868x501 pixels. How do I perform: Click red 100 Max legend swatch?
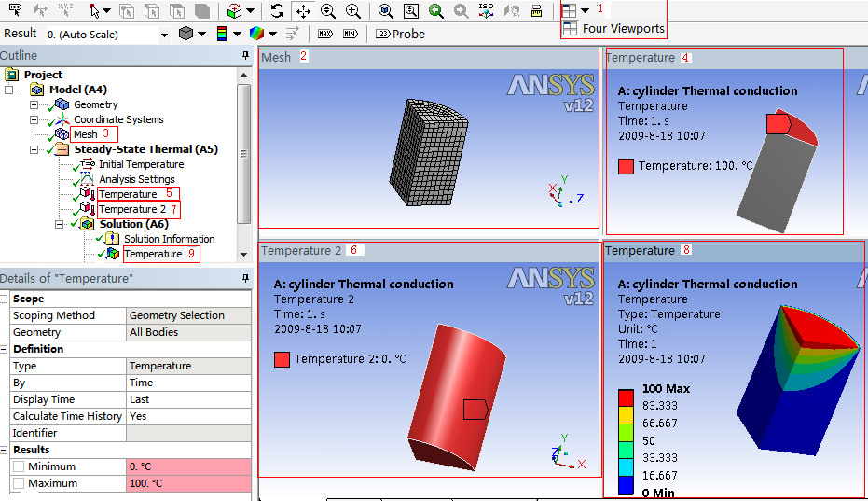[626, 397]
